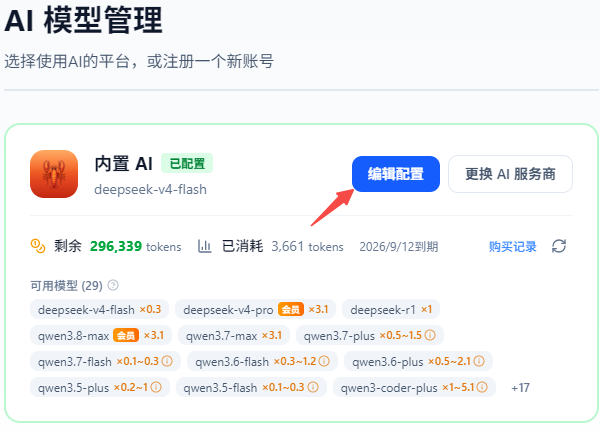The height and width of the screenshot is (433, 600).
Task: Select the qwen3.6-plus model chip
Action: point(418,361)
